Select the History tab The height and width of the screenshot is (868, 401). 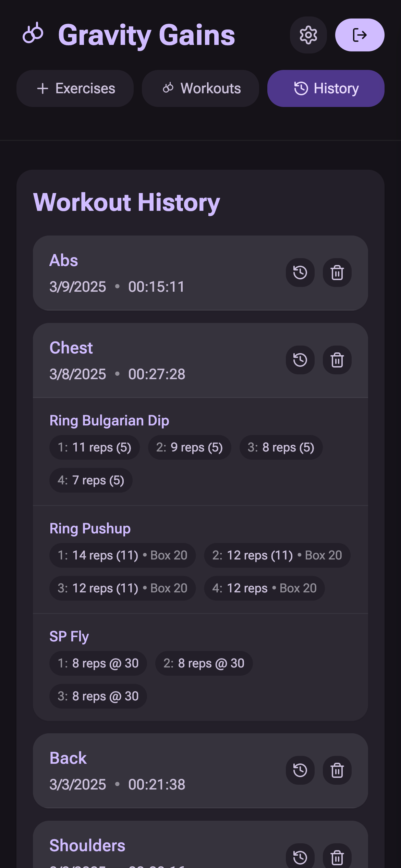325,88
